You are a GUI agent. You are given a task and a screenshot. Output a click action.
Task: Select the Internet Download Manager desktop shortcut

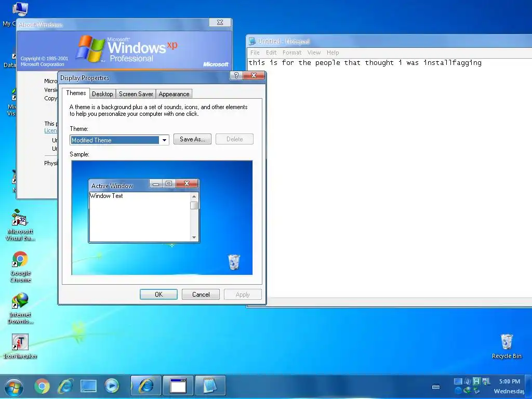click(x=20, y=308)
